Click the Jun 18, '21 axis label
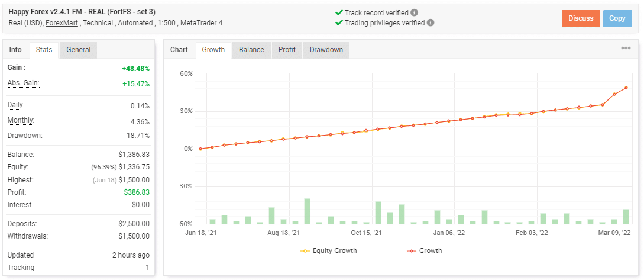Image resolution: width=644 pixels, height=280 pixels. tap(200, 233)
